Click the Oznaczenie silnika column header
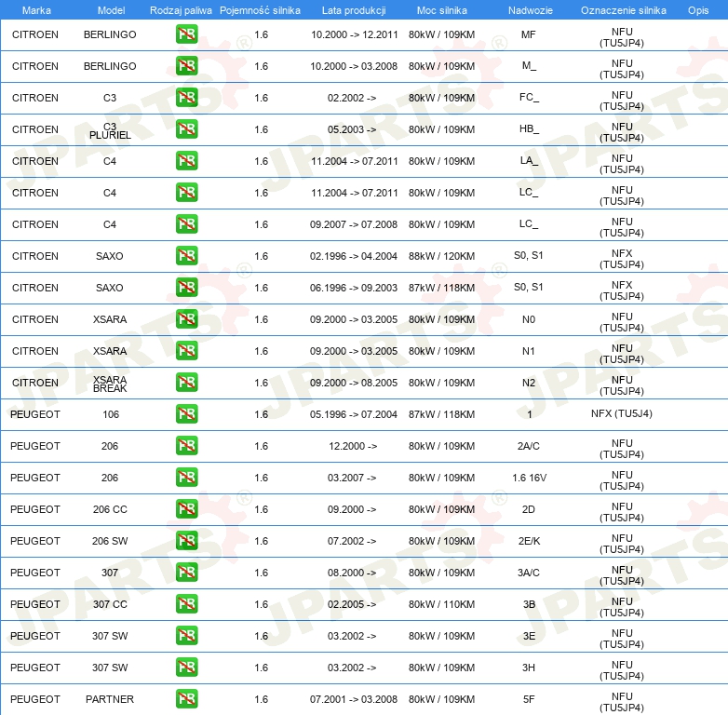The image size is (728, 715). point(623,10)
